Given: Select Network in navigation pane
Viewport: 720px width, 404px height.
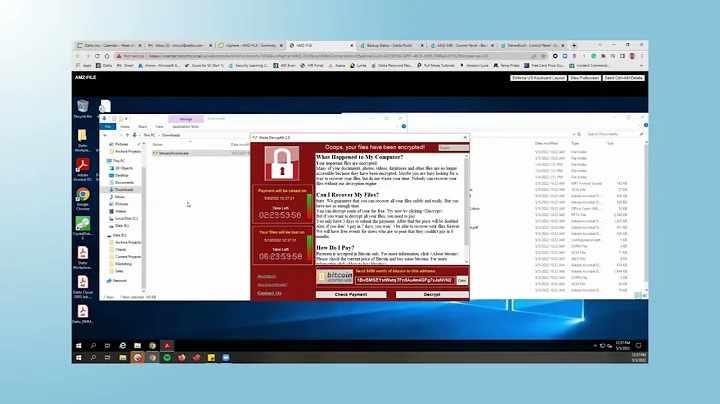Looking at the screenshot, I should pos(119,281).
